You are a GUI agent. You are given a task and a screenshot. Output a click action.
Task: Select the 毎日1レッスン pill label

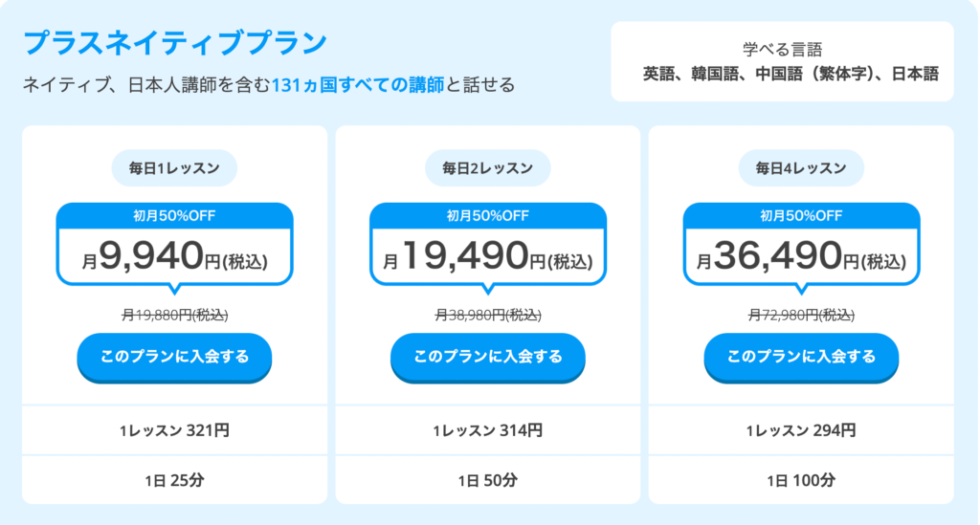pos(174,168)
